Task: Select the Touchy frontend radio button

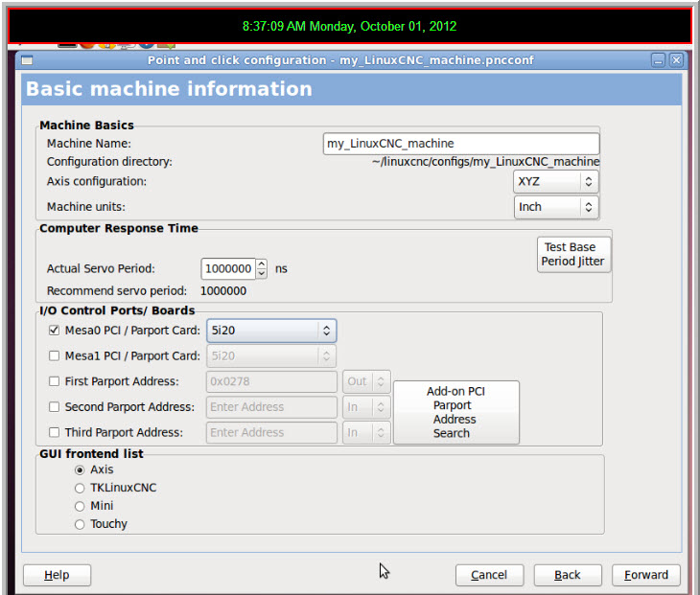Action: click(x=80, y=524)
